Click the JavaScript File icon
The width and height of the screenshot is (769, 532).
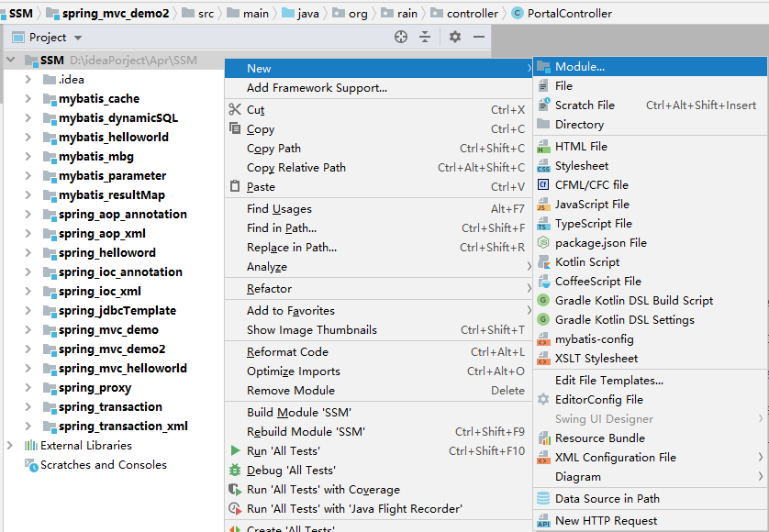point(543,204)
